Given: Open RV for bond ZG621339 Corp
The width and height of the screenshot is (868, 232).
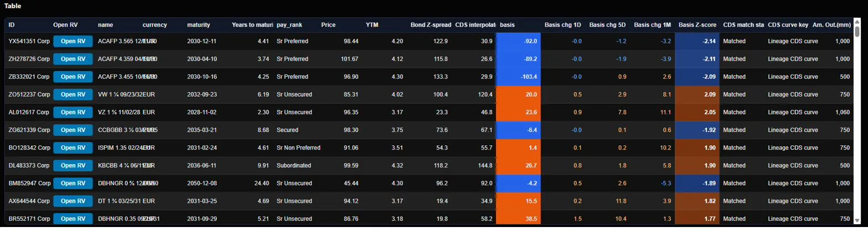Looking at the screenshot, I should (x=73, y=130).
